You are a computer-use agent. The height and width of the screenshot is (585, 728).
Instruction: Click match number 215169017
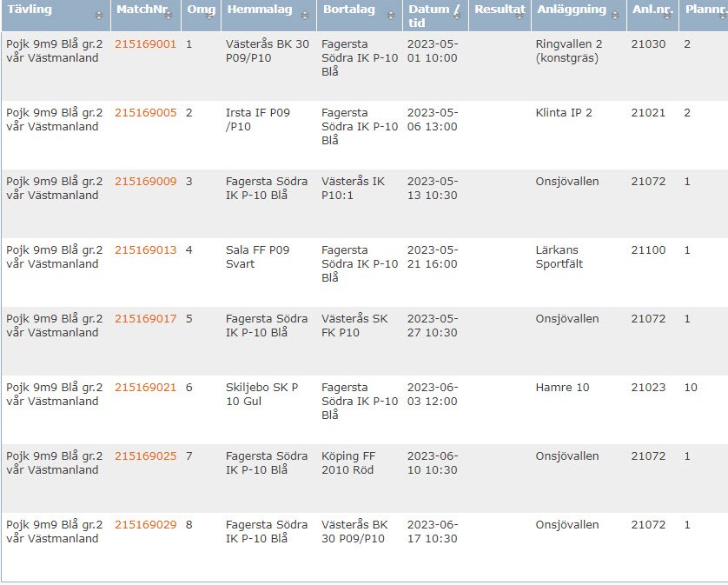145,319
